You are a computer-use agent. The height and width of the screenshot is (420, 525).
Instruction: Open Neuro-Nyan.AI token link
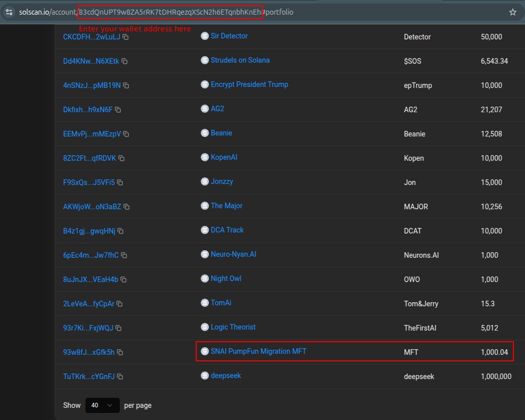(233, 254)
